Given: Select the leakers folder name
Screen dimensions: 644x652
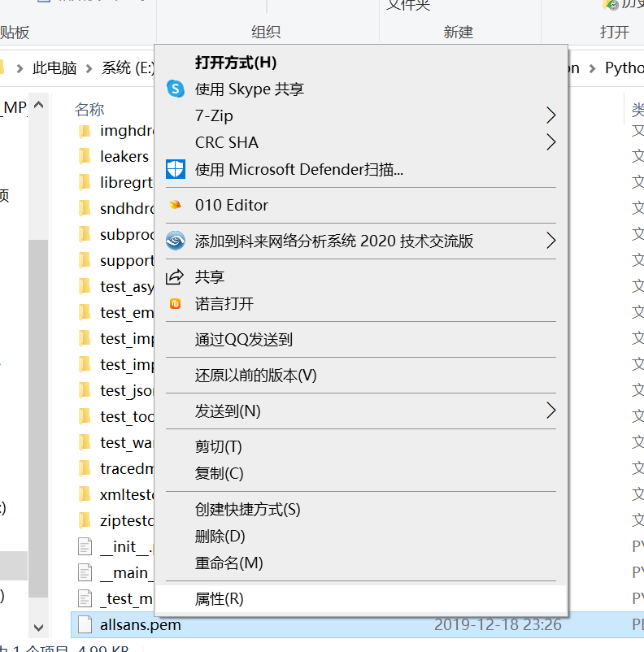Looking at the screenshot, I should click(x=124, y=156).
